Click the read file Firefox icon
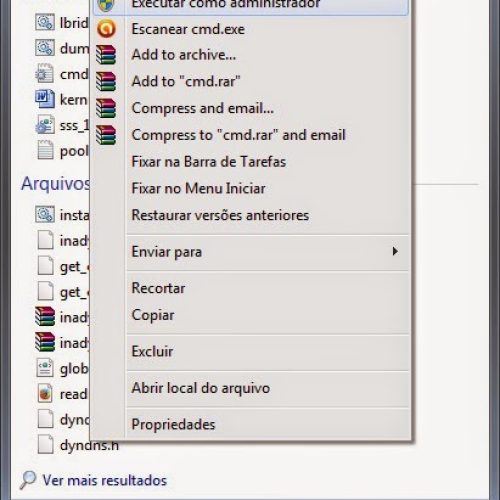The image size is (500, 500). (45, 394)
